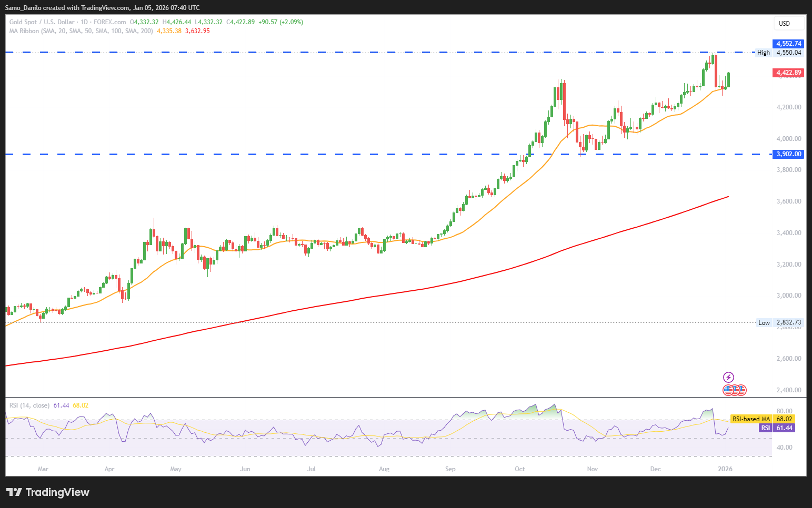Click the 2026 label on the time axis
The width and height of the screenshot is (812, 508).
(x=725, y=469)
